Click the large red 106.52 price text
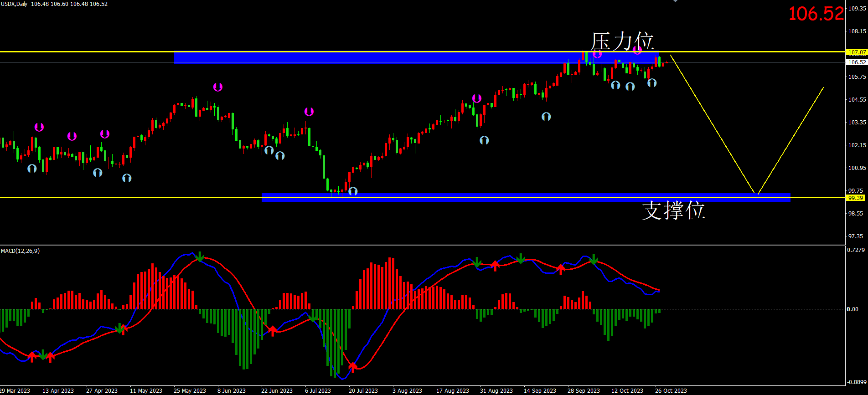Viewport: 868px width, 395px height. pyautogui.click(x=816, y=14)
